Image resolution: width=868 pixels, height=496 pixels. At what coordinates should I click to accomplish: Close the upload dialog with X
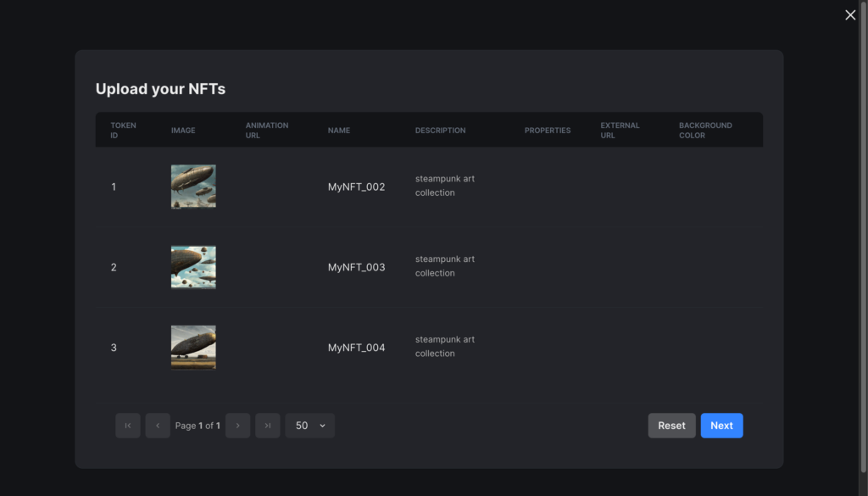pyautogui.click(x=850, y=15)
